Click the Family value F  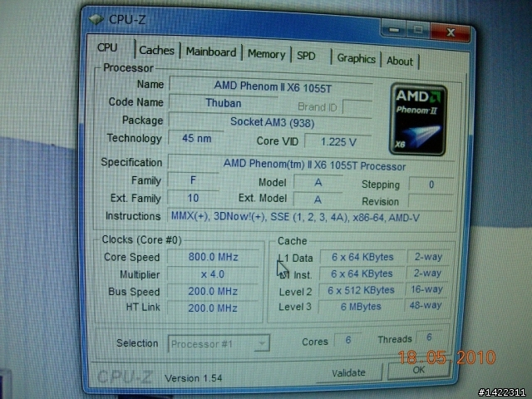coord(193,180)
